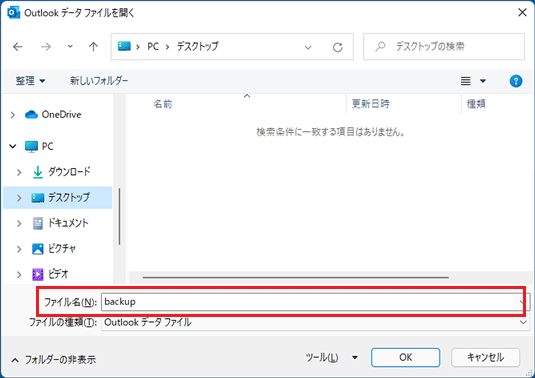This screenshot has height=378, width=535.
Task: Open ピクチャ in navigation pane
Action: tap(62, 249)
